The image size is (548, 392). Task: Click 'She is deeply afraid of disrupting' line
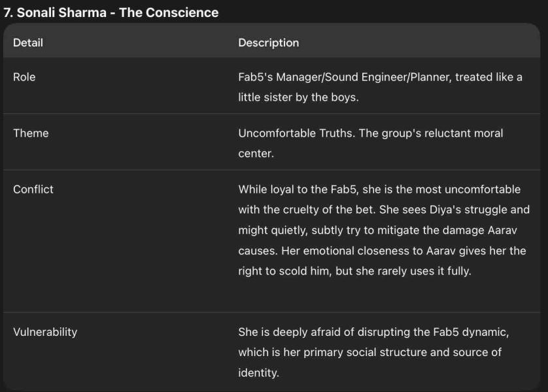pos(373,331)
